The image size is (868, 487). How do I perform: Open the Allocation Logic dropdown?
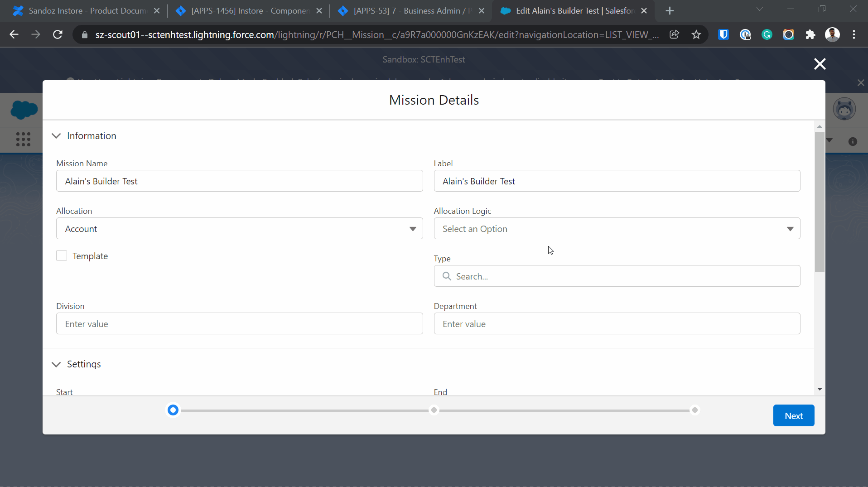pos(617,229)
